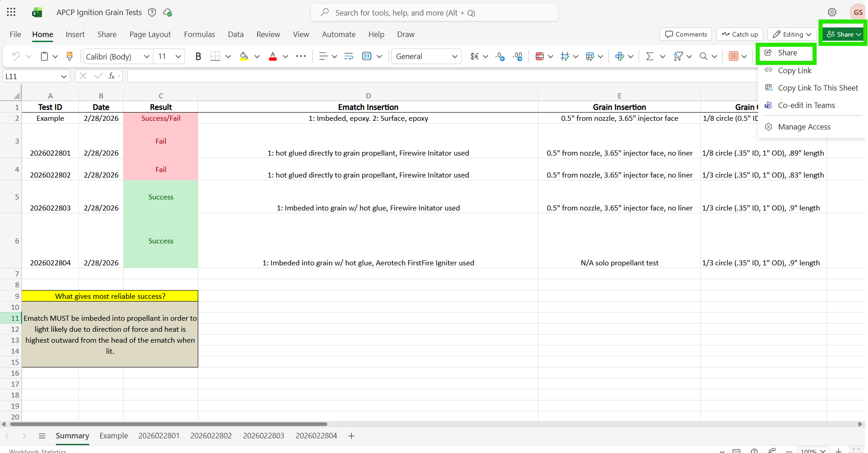
Task: Expand the Name Box L11 dropdown
Action: pyautogui.click(x=64, y=76)
